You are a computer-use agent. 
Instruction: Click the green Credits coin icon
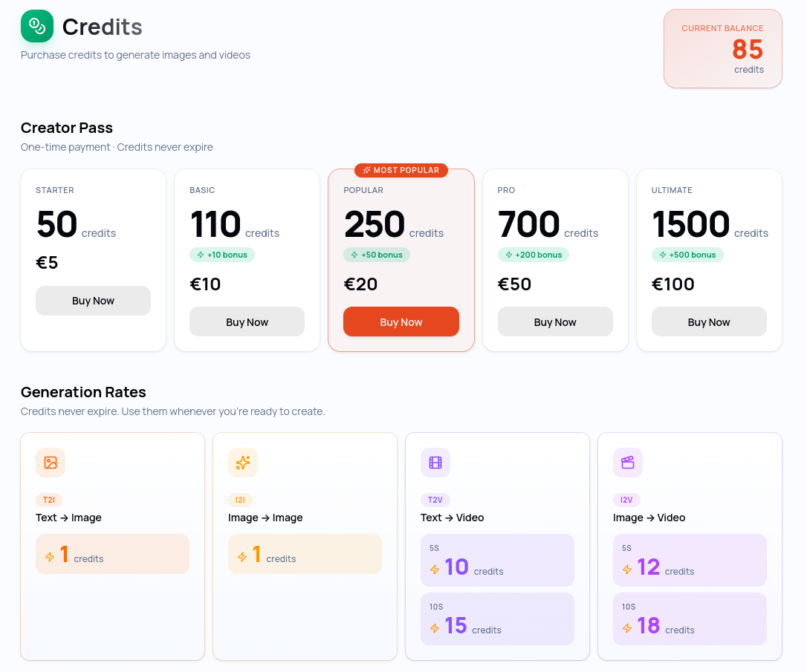pyautogui.click(x=37, y=26)
